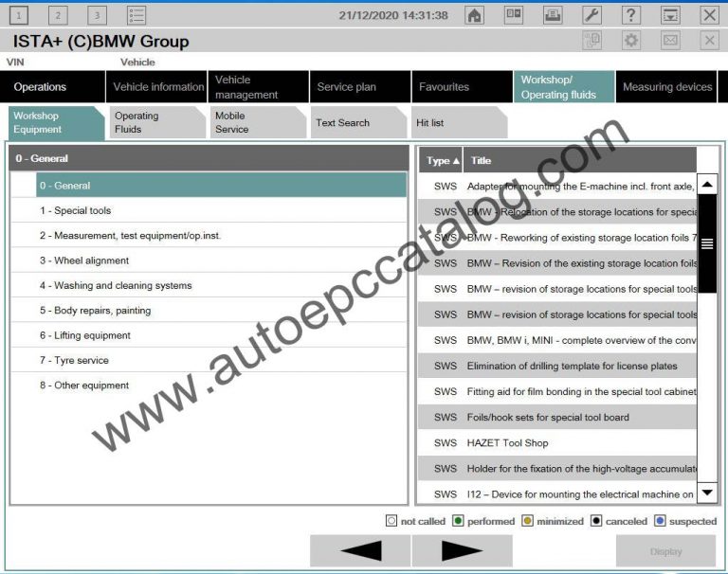Open the dual-window view icon

tap(514, 15)
